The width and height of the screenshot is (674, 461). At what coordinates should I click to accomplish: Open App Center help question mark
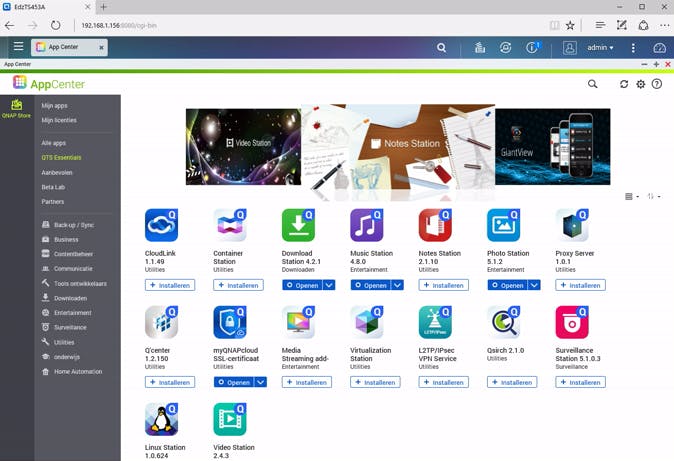[x=657, y=84]
